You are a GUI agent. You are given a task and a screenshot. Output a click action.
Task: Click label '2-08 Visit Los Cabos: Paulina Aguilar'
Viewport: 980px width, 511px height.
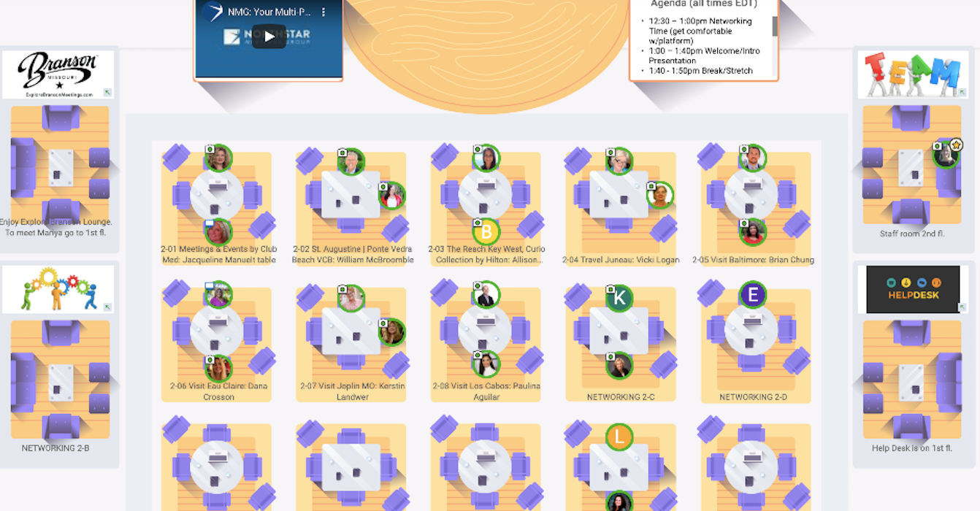(486, 391)
